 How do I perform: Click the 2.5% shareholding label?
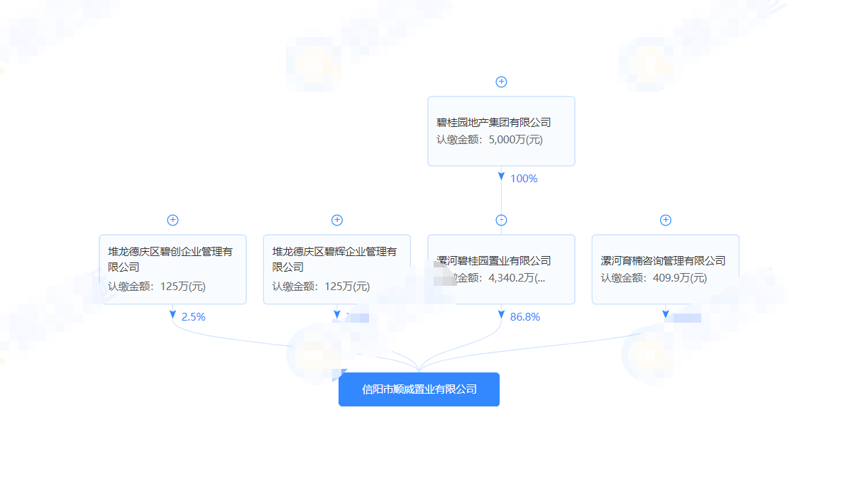coord(193,317)
